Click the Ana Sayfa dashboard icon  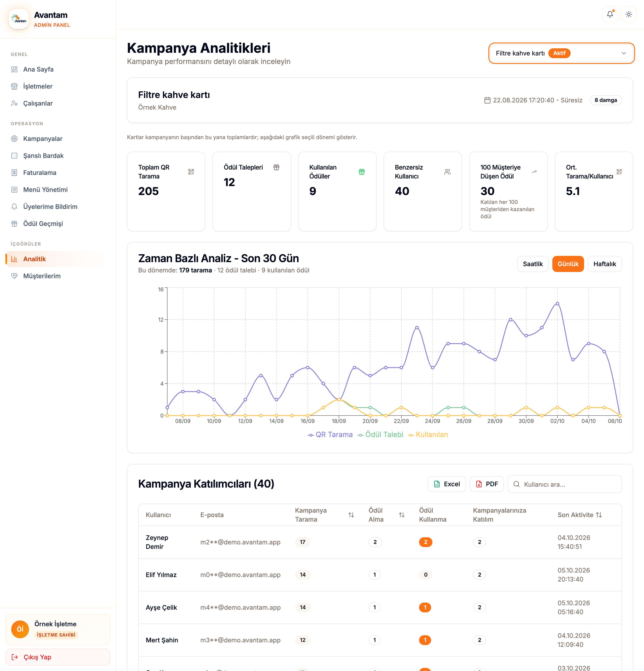pos(14,70)
